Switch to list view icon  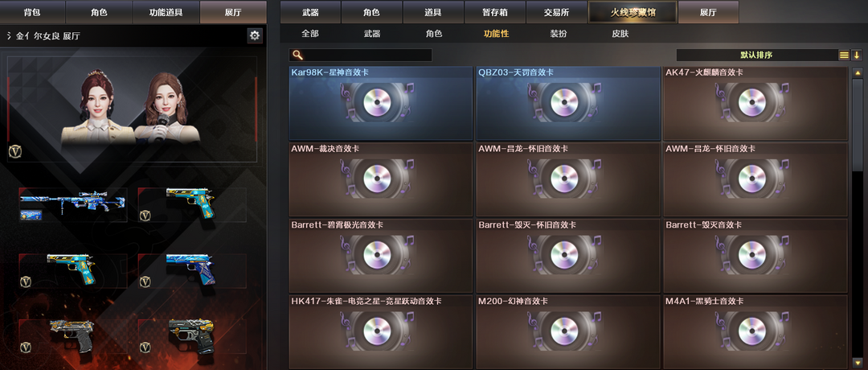pos(844,55)
